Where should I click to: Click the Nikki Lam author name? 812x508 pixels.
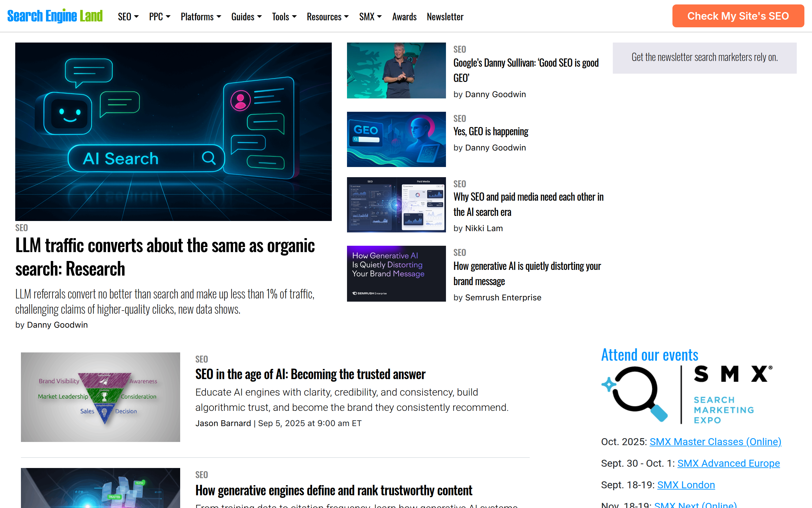pos(484,228)
